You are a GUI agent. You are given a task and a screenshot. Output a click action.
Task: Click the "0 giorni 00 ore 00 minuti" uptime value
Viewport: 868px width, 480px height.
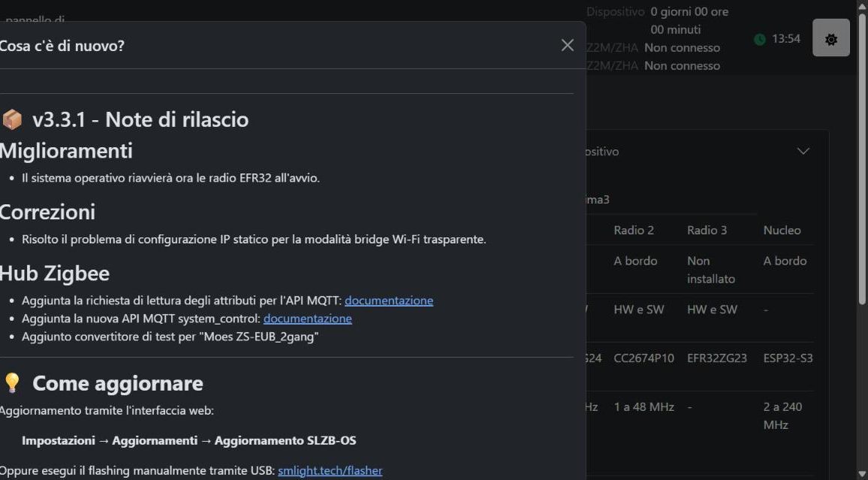(689, 20)
